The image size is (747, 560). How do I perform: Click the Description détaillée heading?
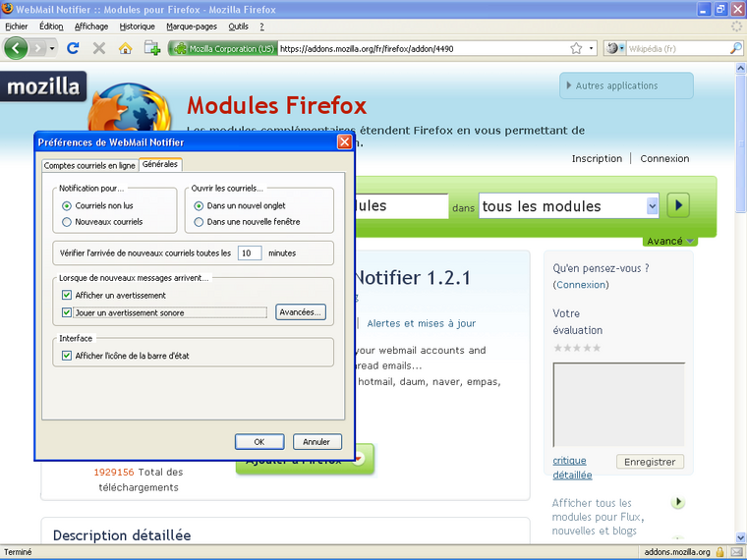pos(122,535)
